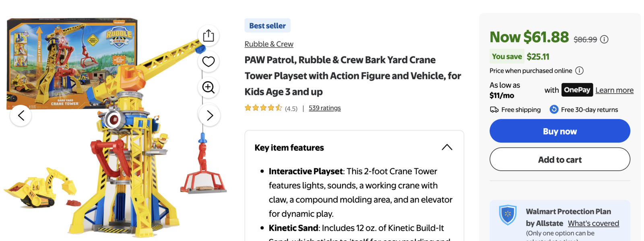Click info icon beside $86.99 price

604,39
